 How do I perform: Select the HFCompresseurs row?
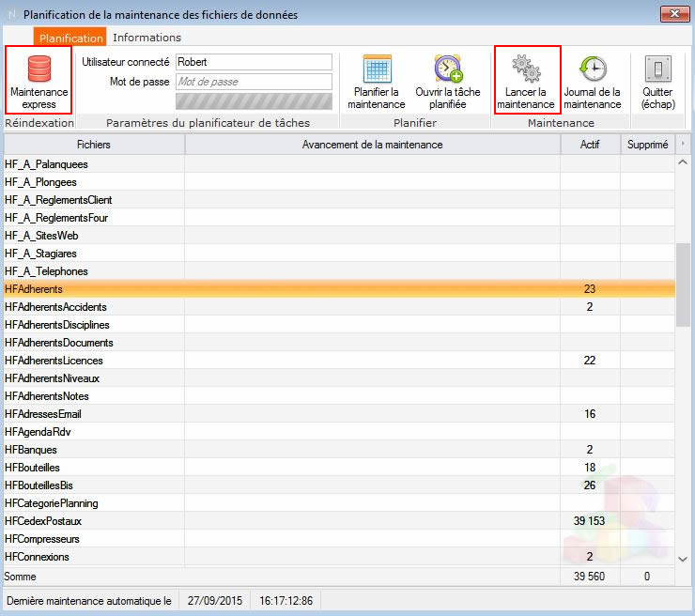(x=339, y=539)
